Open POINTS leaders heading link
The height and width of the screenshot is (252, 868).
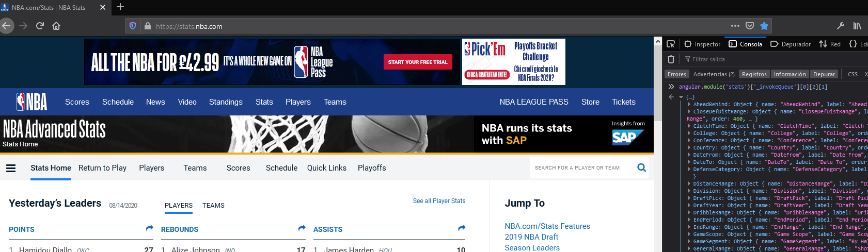click(x=22, y=229)
